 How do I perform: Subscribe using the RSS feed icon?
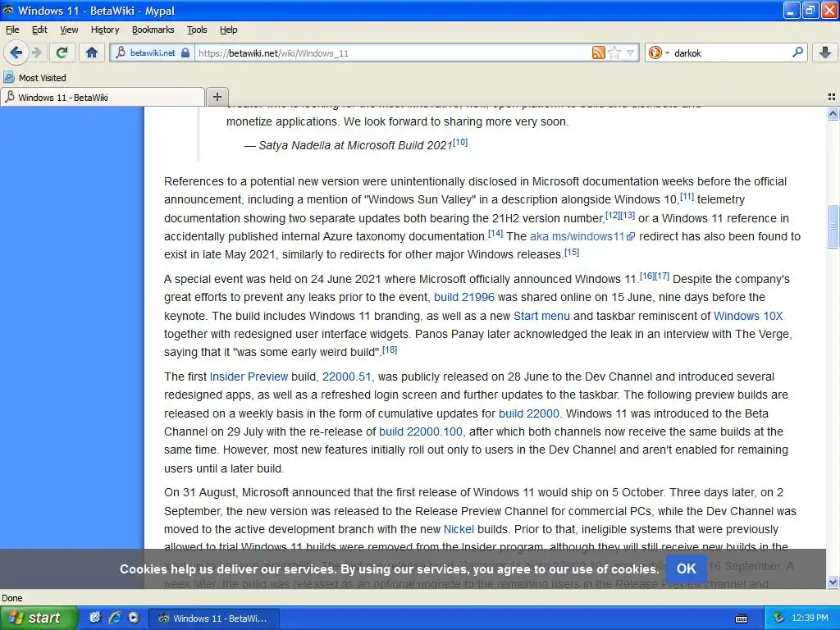coord(598,52)
